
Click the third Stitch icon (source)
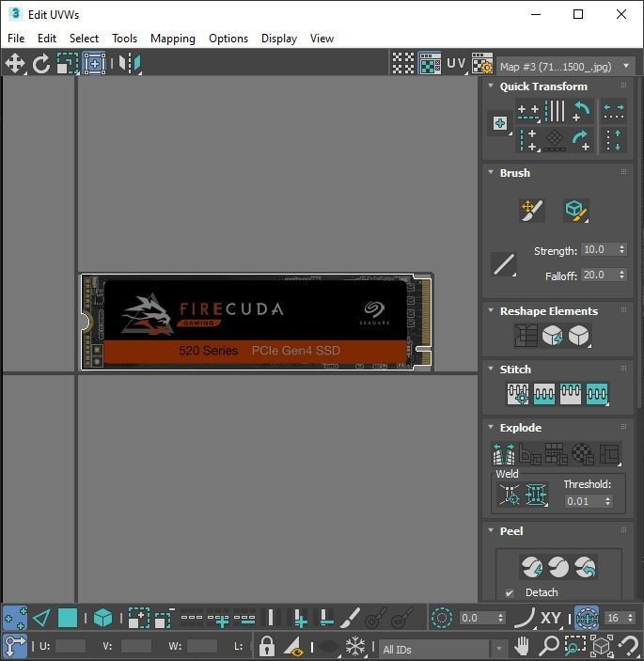571,394
